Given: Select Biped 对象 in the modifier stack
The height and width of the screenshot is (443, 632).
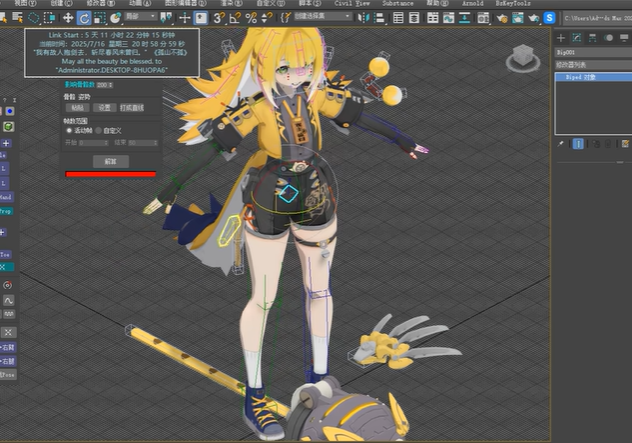Looking at the screenshot, I should tap(594, 77).
